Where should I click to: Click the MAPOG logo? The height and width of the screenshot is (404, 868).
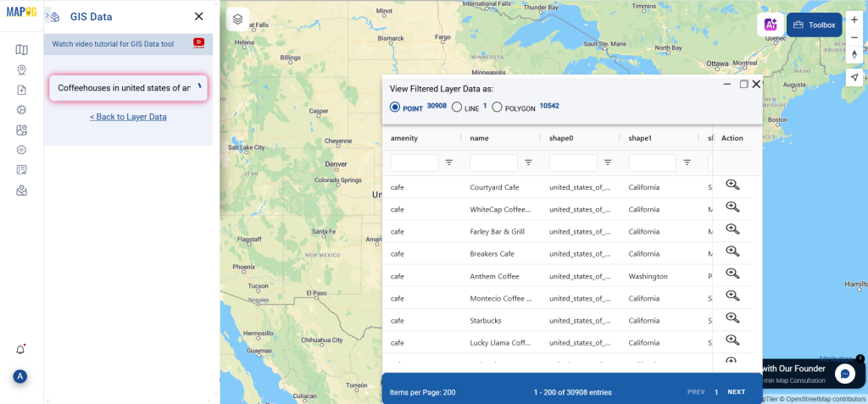21,12
